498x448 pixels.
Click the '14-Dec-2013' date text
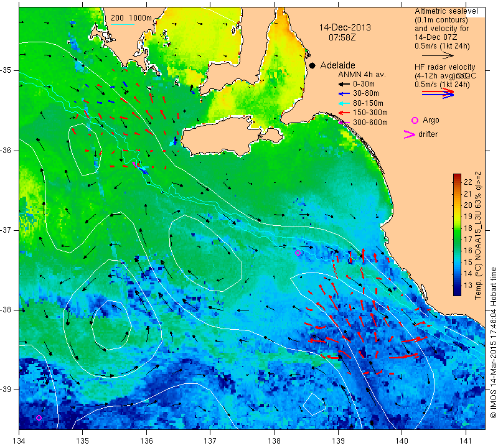tap(345, 27)
